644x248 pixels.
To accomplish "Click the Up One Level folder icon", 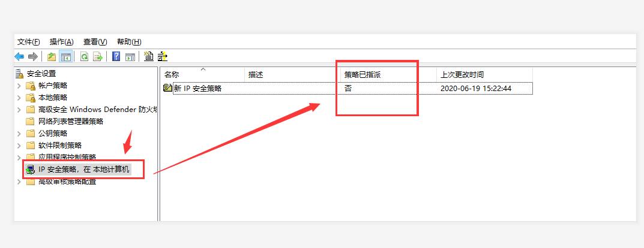I will pyautogui.click(x=52, y=57).
